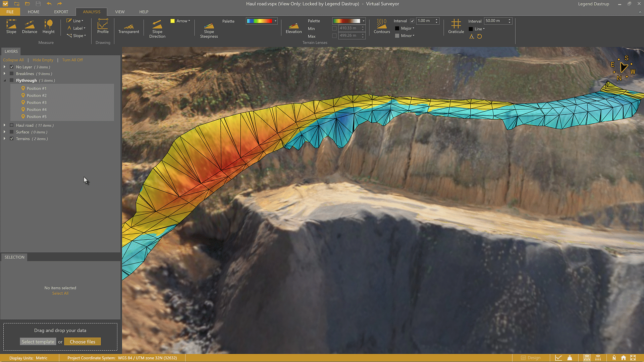The width and height of the screenshot is (644, 362).
Task: Click the Turn All Off link
Action: point(72,60)
